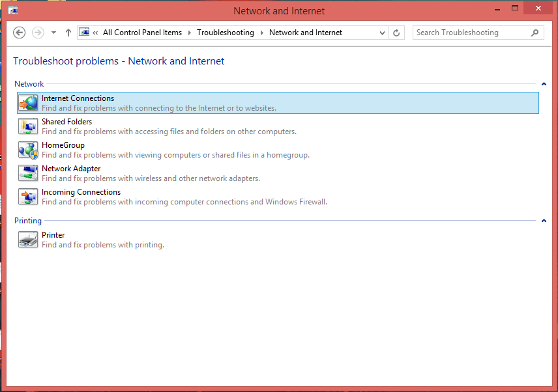Select Printer title text
Screen dimensions: 558x392
coord(53,235)
